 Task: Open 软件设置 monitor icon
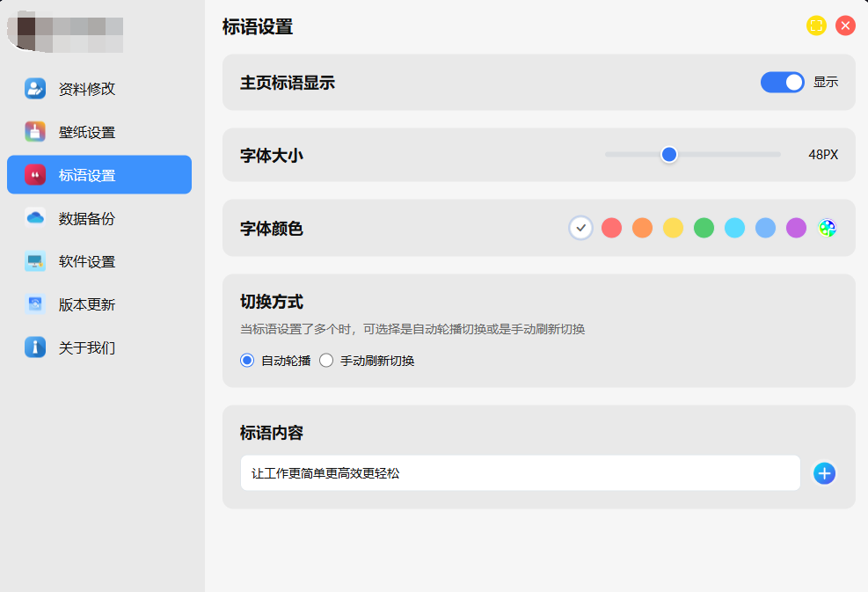pyautogui.click(x=35, y=261)
